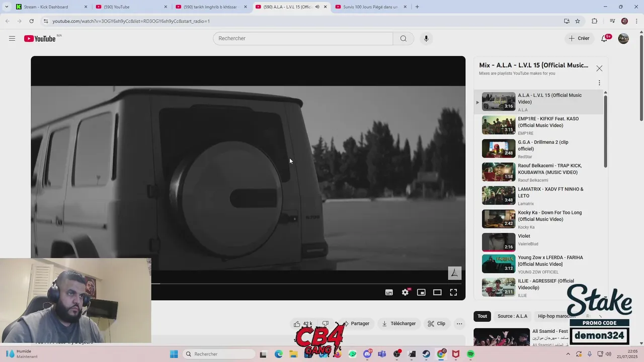Enter fullscreen mode on the player
The width and height of the screenshot is (644, 362).
pos(453,292)
